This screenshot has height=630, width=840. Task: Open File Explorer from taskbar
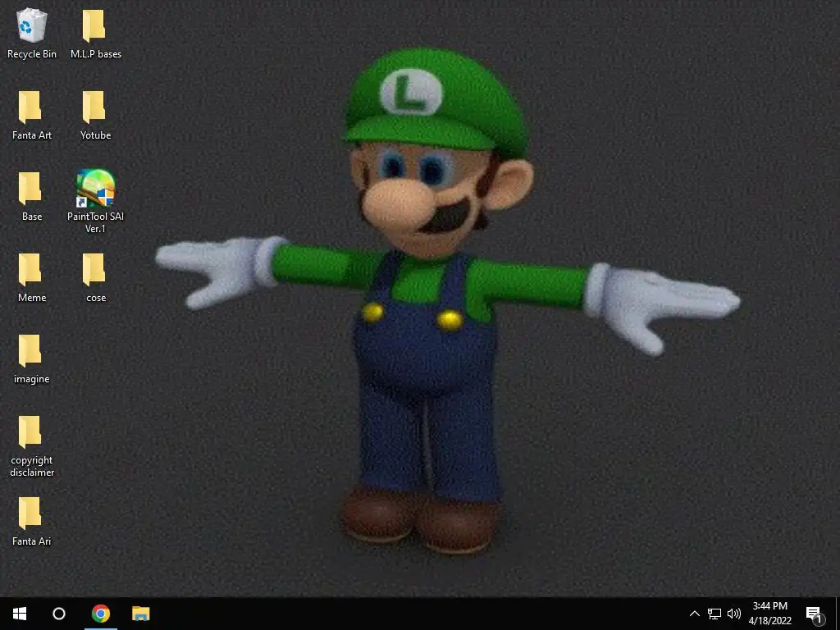coord(141,614)
